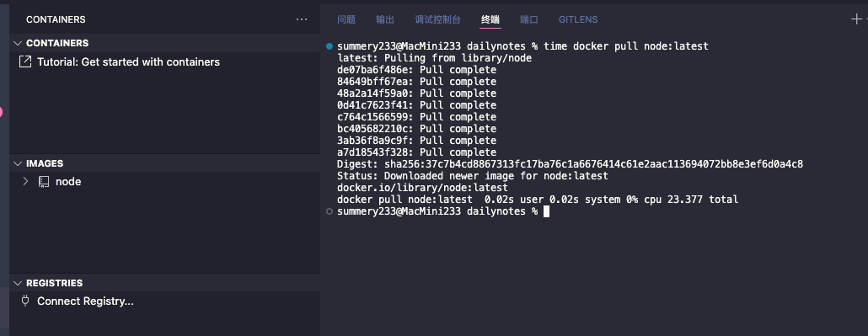Open the 端口 tab
The height and width of the screenshot is (336, 868).
tap(529, 19)
